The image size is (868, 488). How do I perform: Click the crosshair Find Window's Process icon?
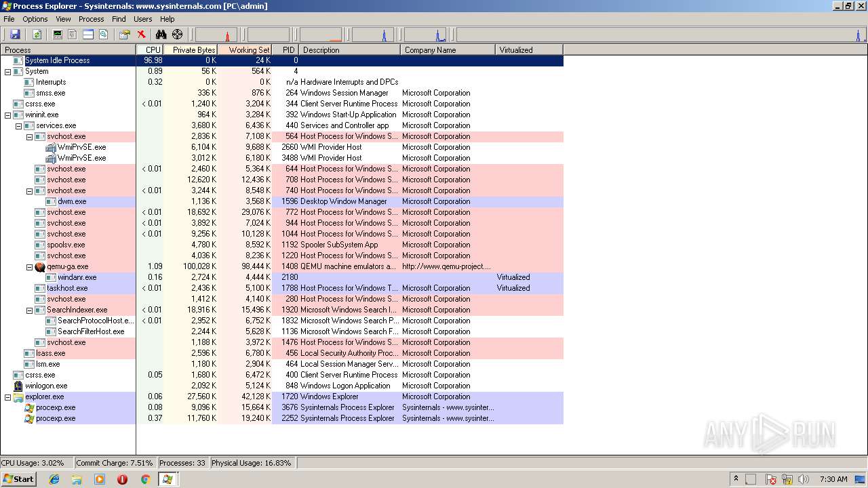(178, 35)
